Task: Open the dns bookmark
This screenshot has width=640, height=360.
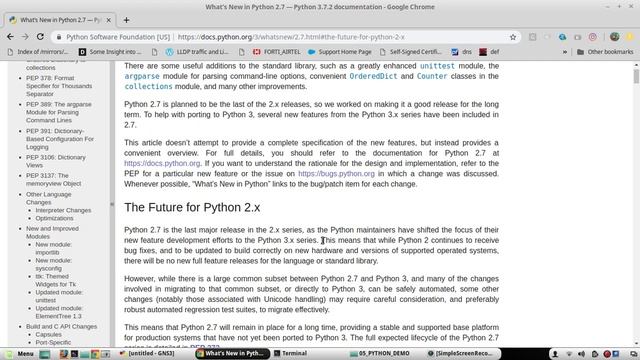Action: click(461, 52)
